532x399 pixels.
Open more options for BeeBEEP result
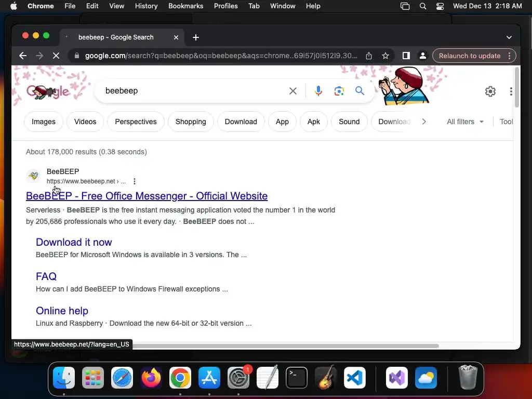(x=135, y=181)
